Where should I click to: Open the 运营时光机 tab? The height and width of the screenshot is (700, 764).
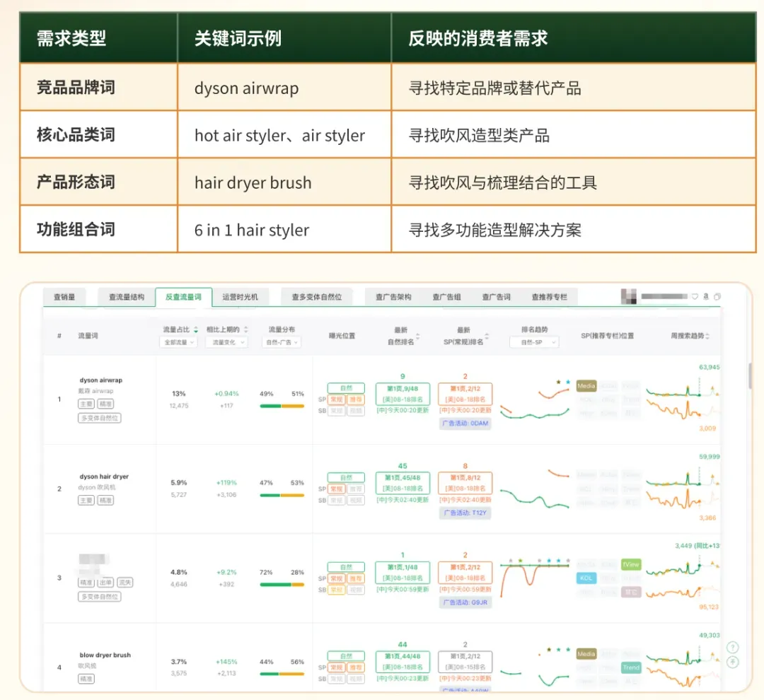pyautogui.click(x=241, y=297)
